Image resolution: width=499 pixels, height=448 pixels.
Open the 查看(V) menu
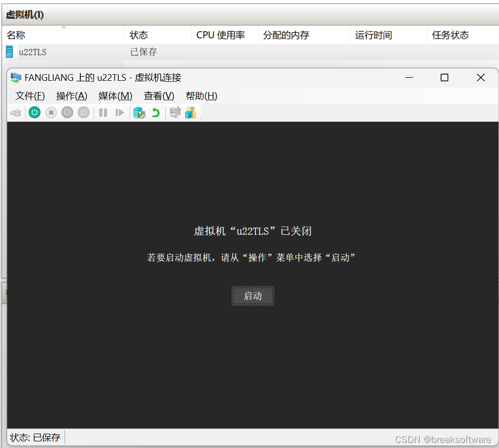tap(159, 96)
